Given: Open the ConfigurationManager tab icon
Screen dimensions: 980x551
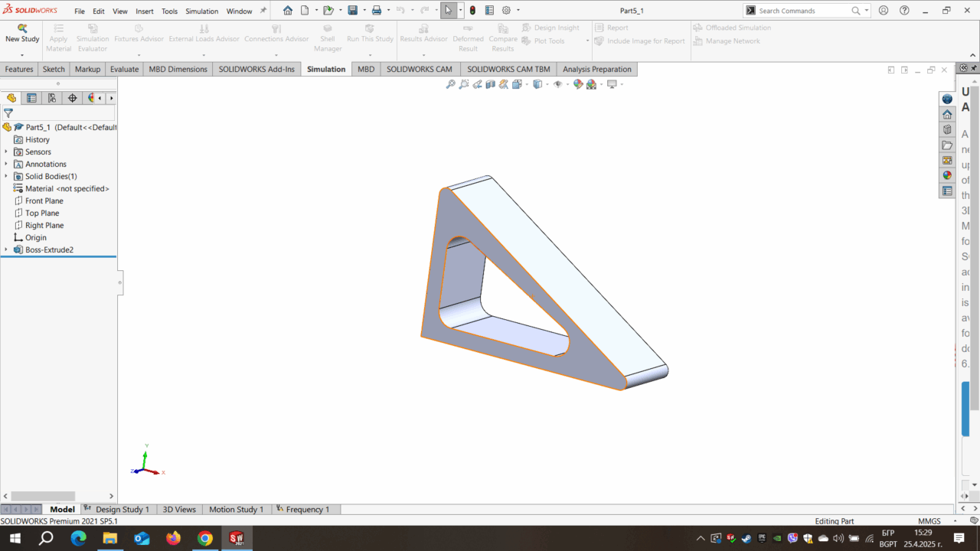Looking at the screenshot, I should (51, 98).
